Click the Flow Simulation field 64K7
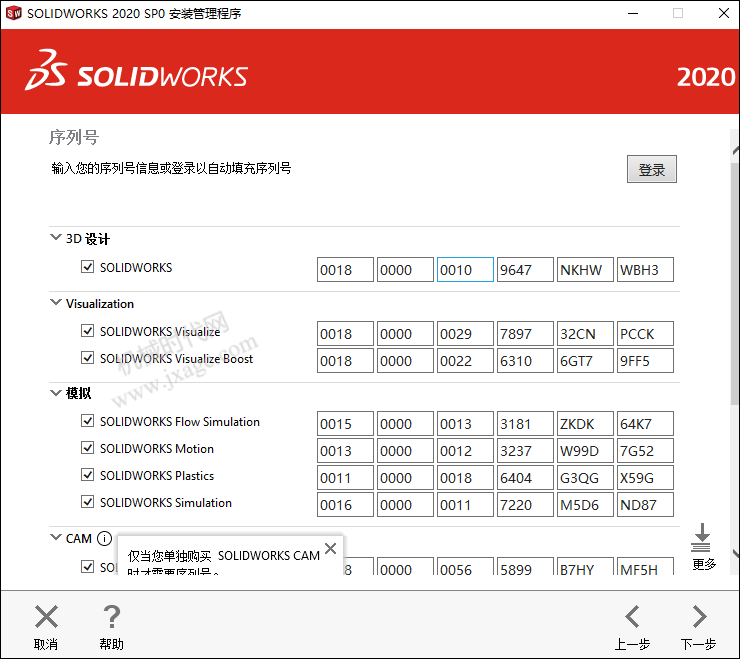 [645, 423]
